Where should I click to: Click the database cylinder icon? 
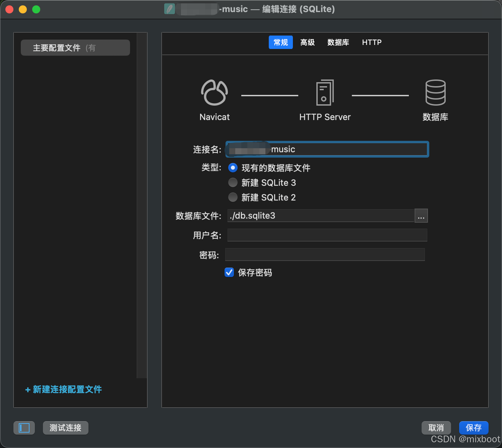pos(435,93)
